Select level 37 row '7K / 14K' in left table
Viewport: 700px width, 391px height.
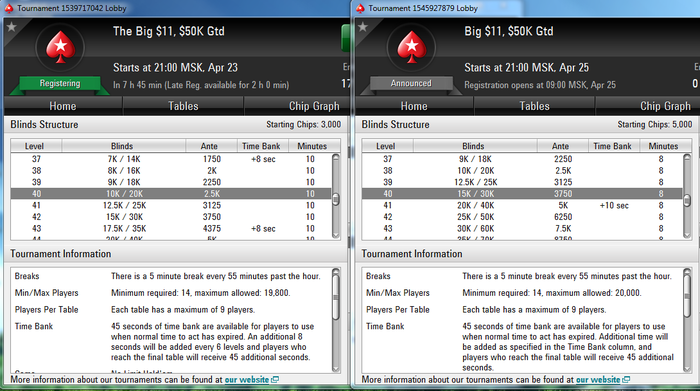click(171, 159)
